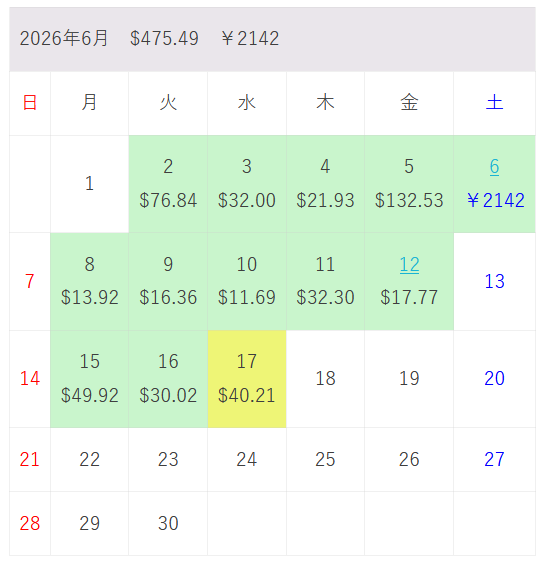Click the $21.93 amount on day 4
This screenshot has width=544, height=570.
(x=325, y=200)
